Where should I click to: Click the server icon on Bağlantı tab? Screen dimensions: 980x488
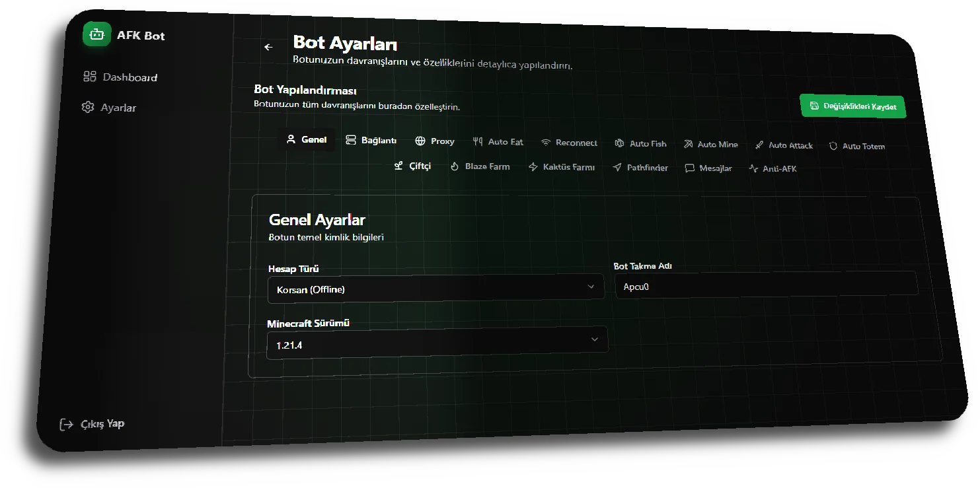pyautogui.click(x=351, y=140)
